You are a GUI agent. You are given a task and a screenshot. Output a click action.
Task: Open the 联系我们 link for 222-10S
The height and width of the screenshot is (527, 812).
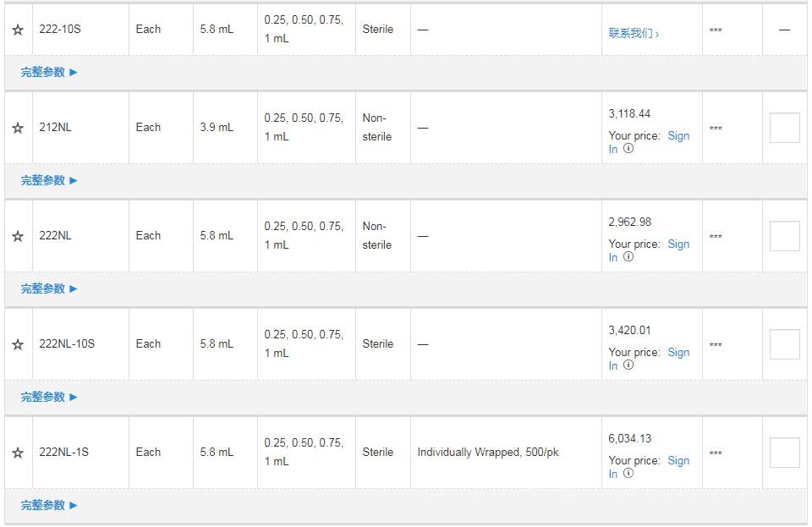(634, 34)
